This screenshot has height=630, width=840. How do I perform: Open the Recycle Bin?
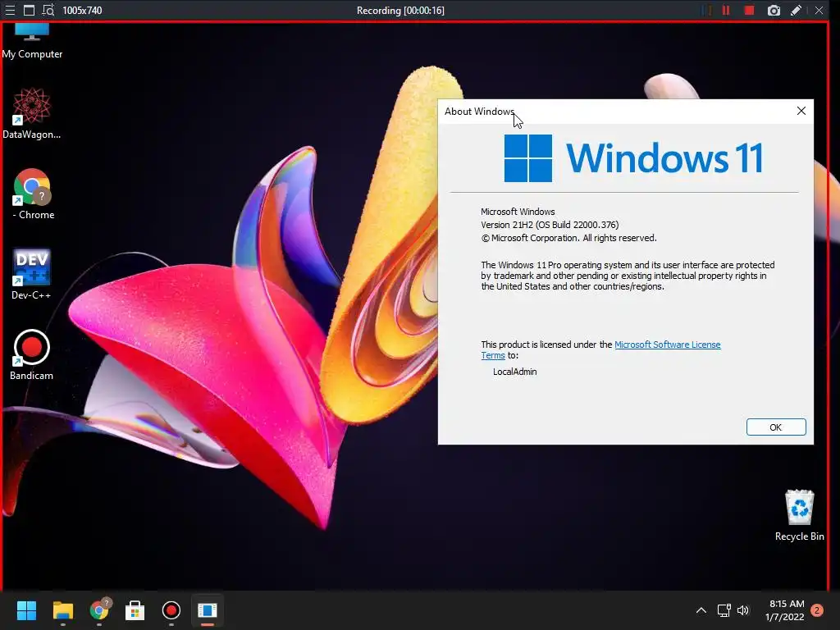click(799, 515)
